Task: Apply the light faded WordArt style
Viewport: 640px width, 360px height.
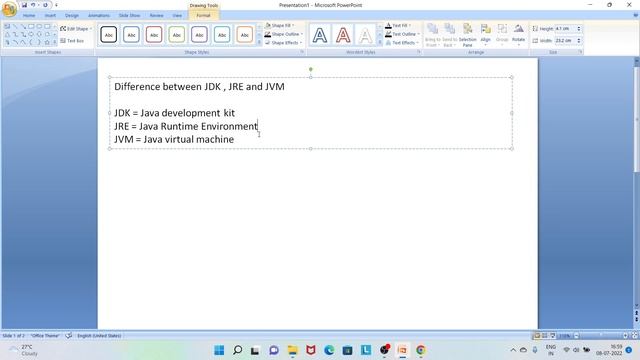Action: (365, 36)
